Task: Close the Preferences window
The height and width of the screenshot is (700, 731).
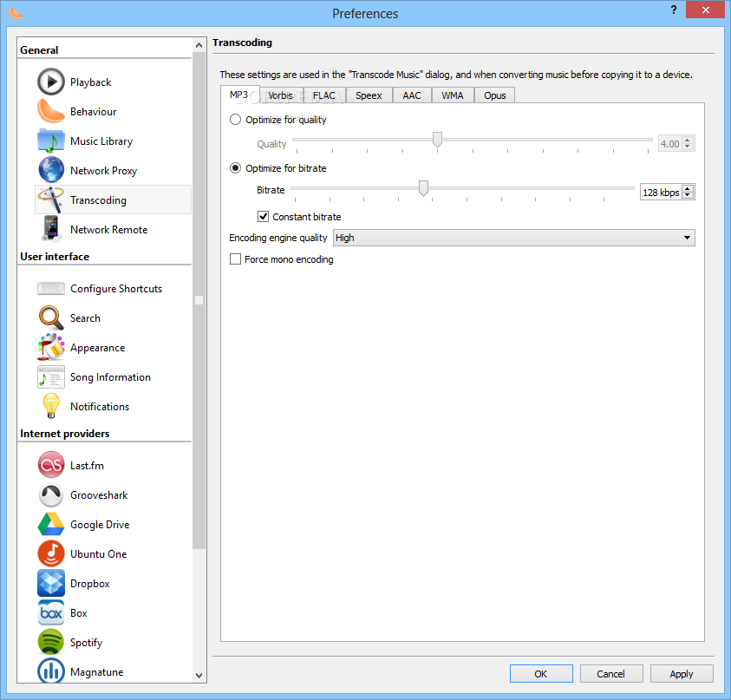Action: 705,10
